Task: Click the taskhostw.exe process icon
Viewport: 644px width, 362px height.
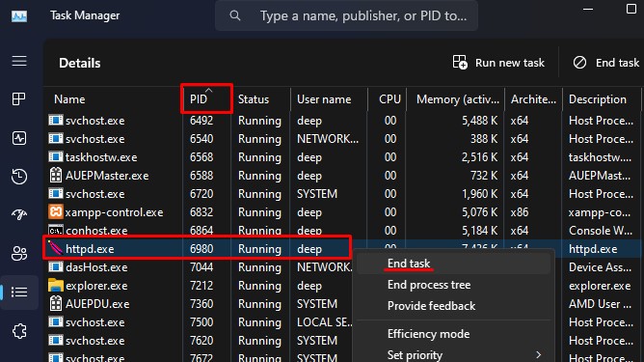Action: pos(56,156)
